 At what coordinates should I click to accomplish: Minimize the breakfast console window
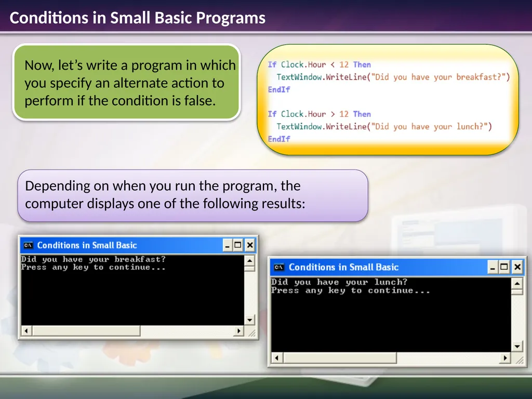click(228, 245)
